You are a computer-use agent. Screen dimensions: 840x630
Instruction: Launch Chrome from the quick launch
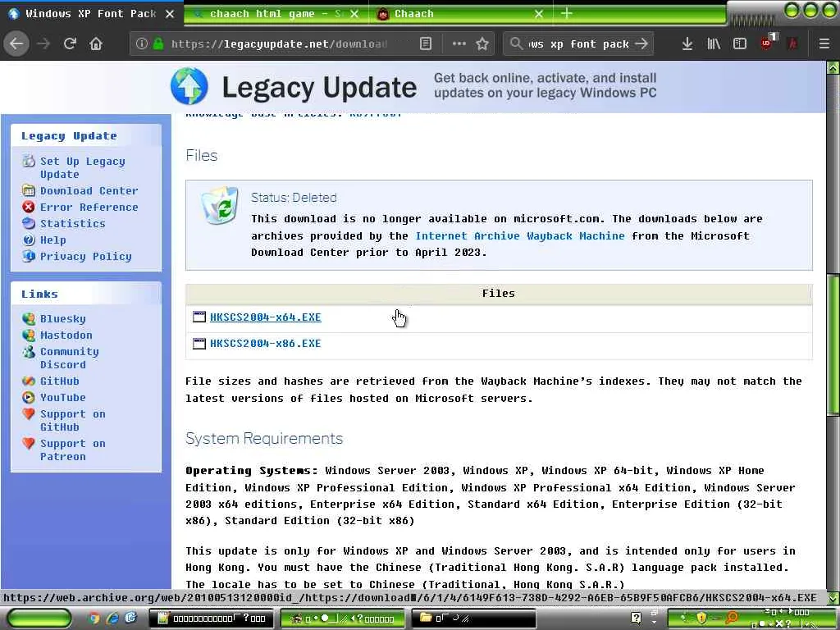tap(94, 619)
